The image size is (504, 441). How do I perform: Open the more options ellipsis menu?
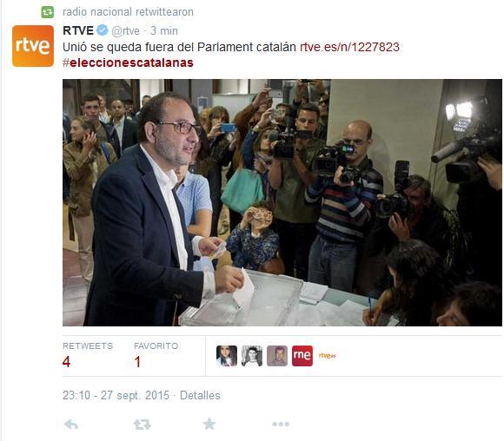(x=281, y=425)
